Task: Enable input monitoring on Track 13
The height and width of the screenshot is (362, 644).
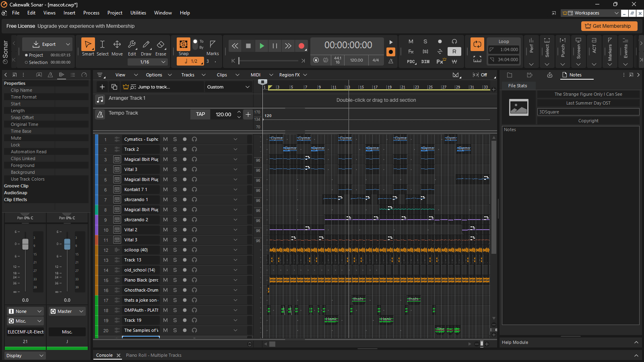Action: pos(194,260)
